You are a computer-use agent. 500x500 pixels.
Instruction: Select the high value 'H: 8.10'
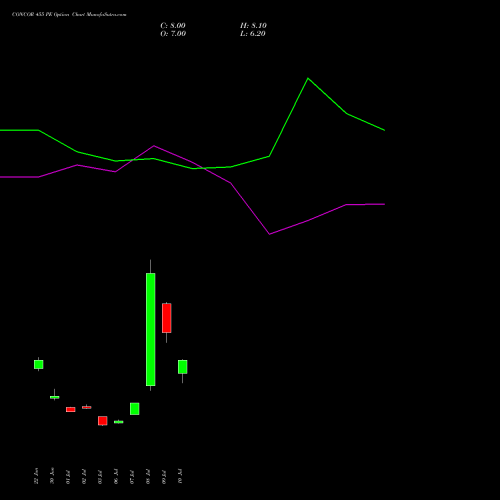click(x=253, y=26)
